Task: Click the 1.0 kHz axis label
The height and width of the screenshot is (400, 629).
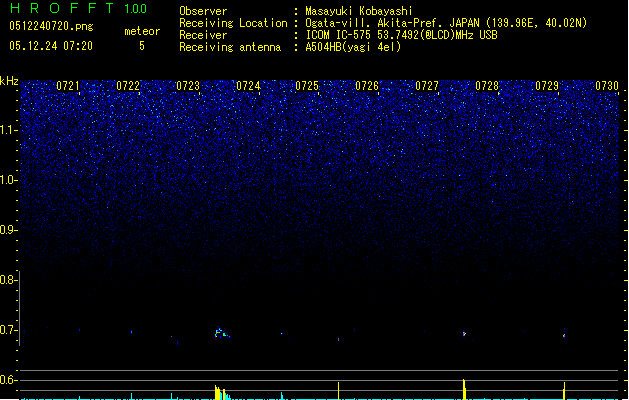Action: point(9,180)
